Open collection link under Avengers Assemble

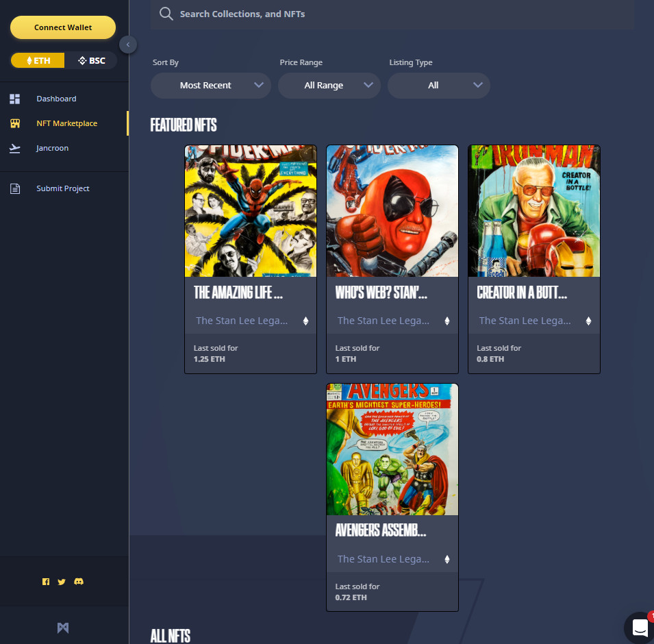point(383,559)
